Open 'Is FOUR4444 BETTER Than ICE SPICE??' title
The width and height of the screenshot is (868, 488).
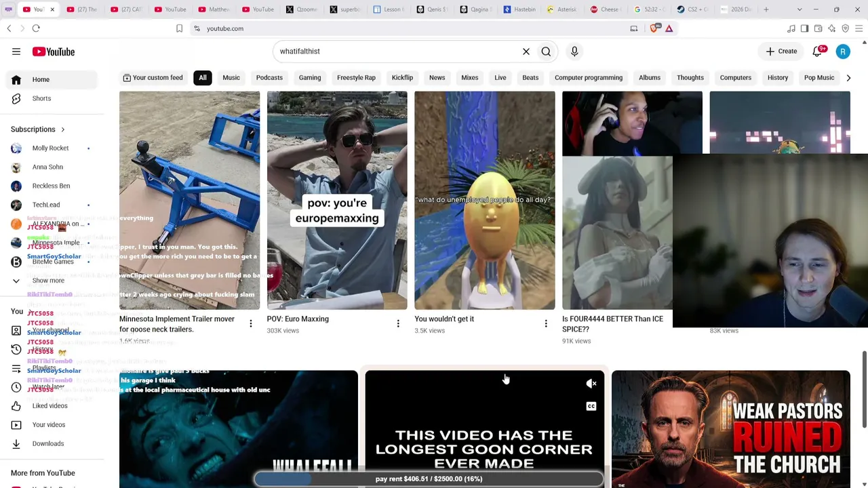click(x=612, y=324)
